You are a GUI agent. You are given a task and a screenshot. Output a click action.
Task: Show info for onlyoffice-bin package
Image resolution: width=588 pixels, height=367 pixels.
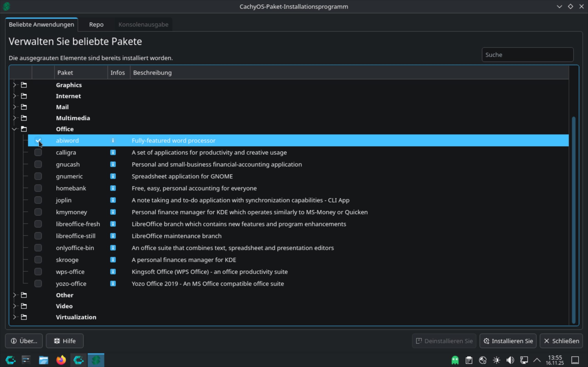(113, 248)
